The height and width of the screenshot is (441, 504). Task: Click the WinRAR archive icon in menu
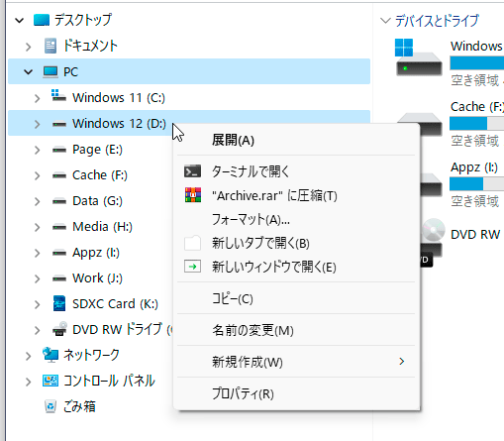pyautogui.click(x=193, y=195)
